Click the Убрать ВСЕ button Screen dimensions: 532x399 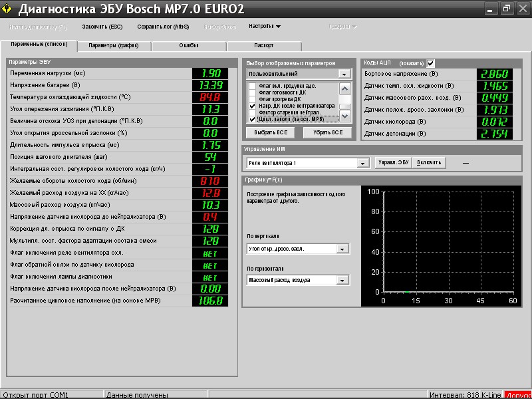(x=328, y=132)
